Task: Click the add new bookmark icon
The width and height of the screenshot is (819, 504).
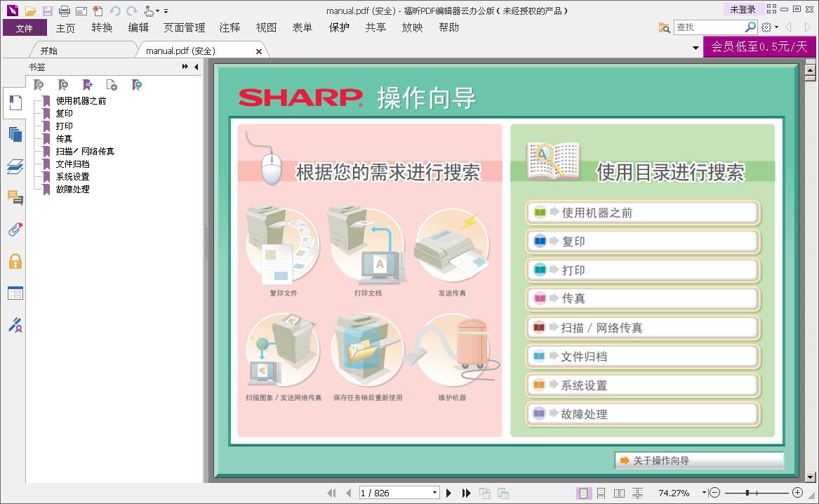Action: 62,85
